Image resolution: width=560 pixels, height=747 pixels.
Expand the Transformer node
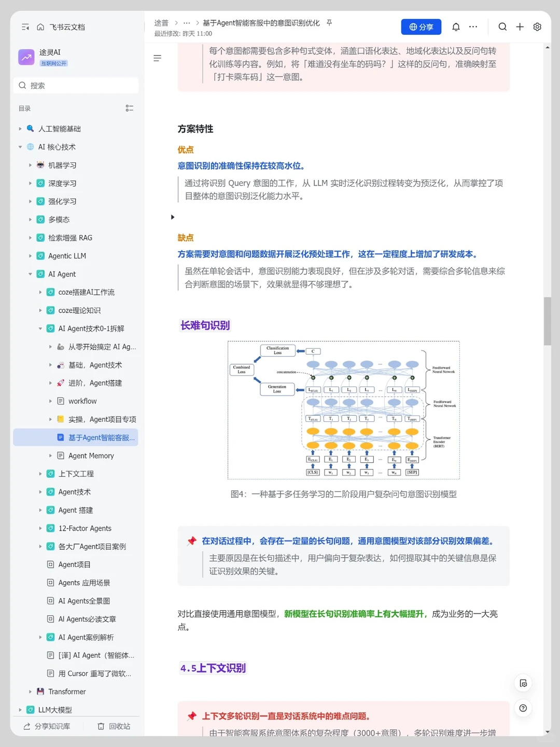pyautogui.click(x=30, y=691)
